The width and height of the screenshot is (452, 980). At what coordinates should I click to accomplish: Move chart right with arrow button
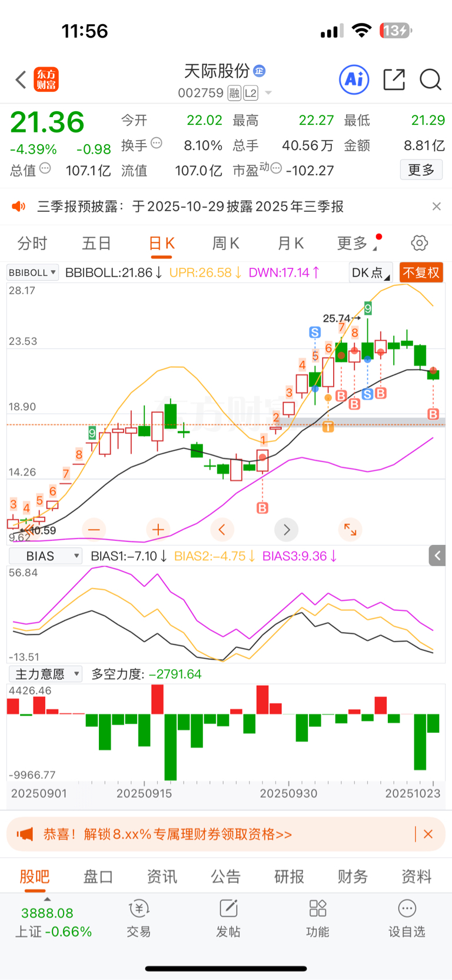tap(287, 530)
